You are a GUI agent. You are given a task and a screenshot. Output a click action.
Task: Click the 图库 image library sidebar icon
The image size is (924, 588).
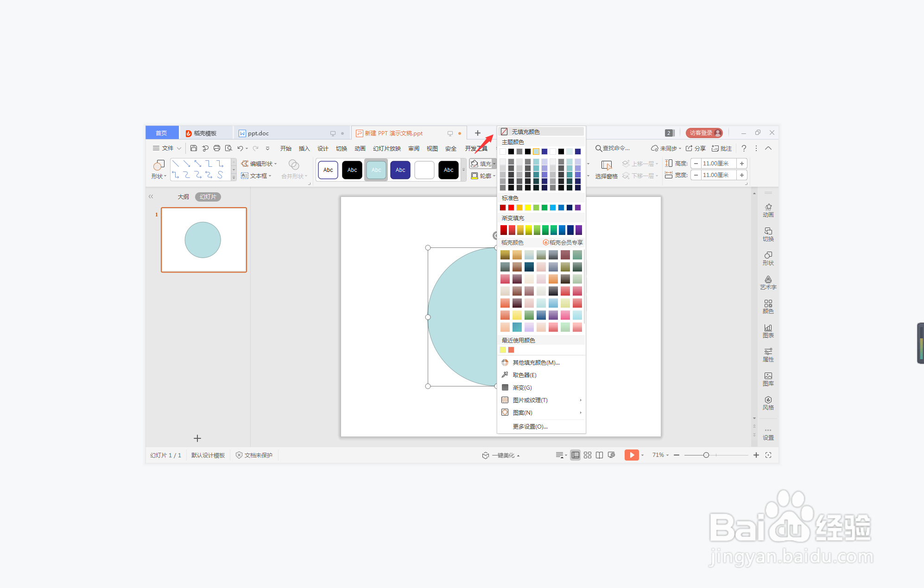pos(768,379)
